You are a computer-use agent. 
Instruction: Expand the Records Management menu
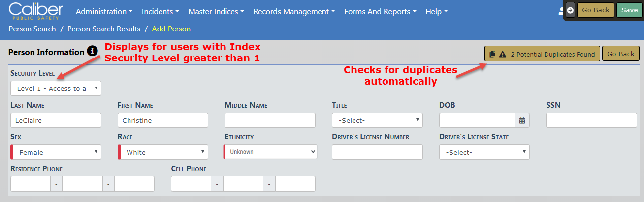(x=294, y=11)
